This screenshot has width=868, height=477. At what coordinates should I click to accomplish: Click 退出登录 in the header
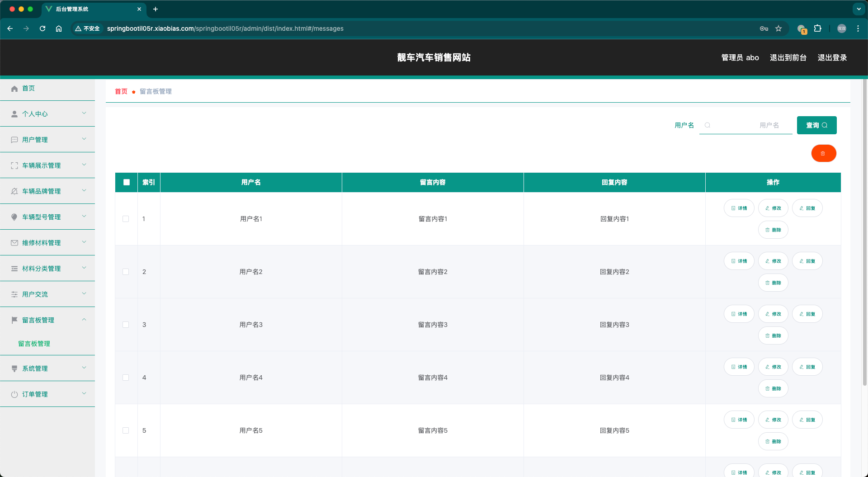(x=832, y=57)
